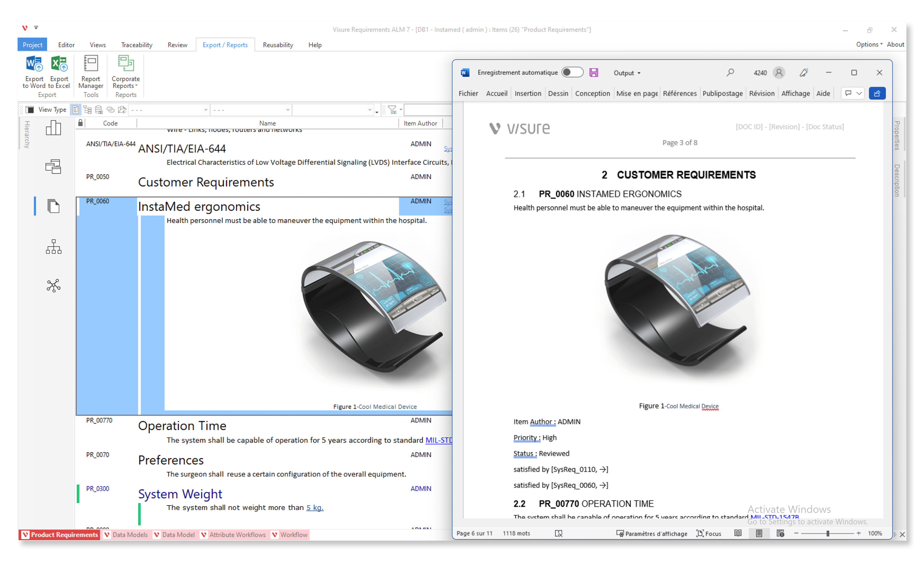Click the MIL-STD link in Operation Time
This screenshot has height=562, width=924.
(x=438, y=440)
